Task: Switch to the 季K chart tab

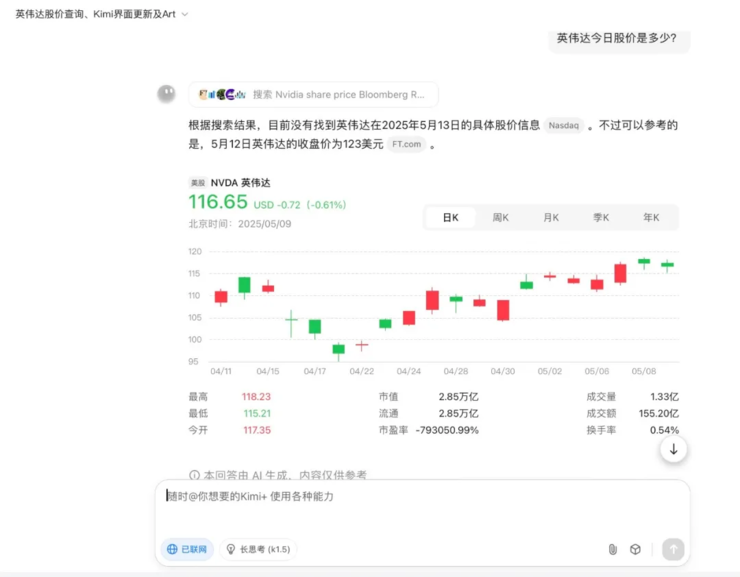Action: pyautogui.click(x=601, y=217)
